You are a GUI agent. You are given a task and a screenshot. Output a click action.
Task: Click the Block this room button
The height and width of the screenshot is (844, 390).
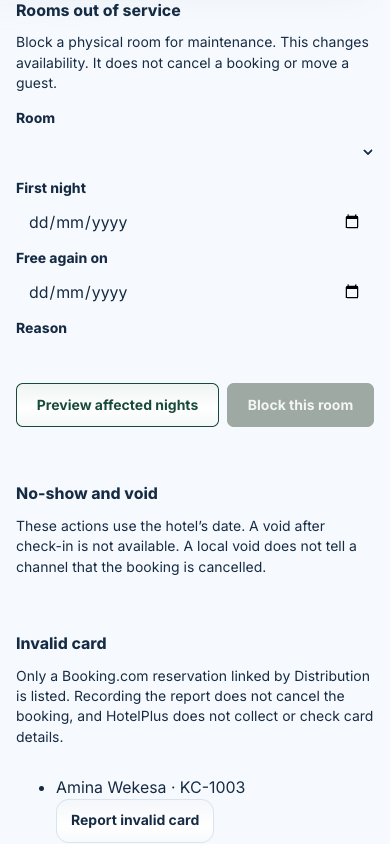click(300, 405)
